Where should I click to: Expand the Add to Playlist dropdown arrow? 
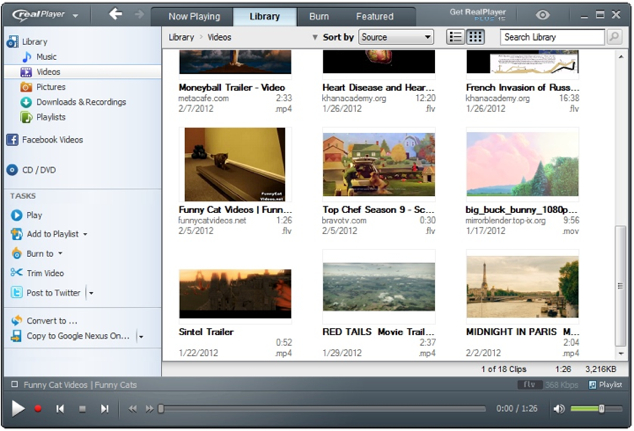pyautogui.click(x=85, y=234)
